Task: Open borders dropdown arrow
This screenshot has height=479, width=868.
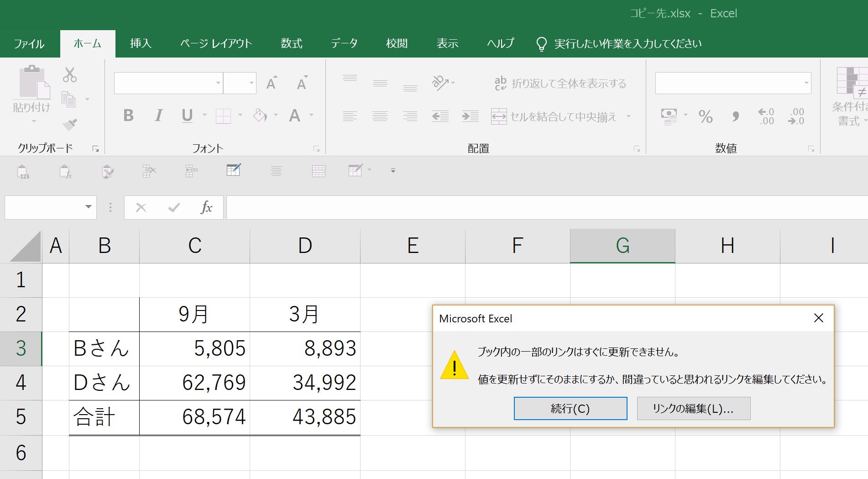Action: [240, 116]
